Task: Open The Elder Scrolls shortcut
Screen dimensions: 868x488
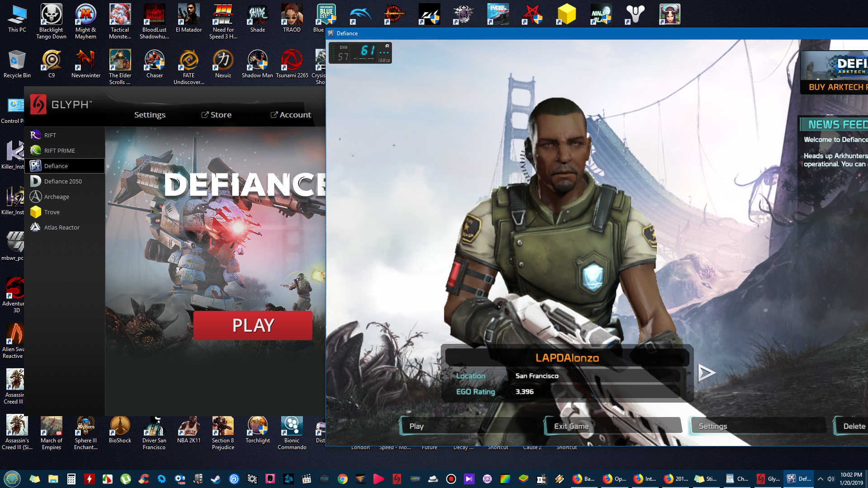Action: point(120,67)
